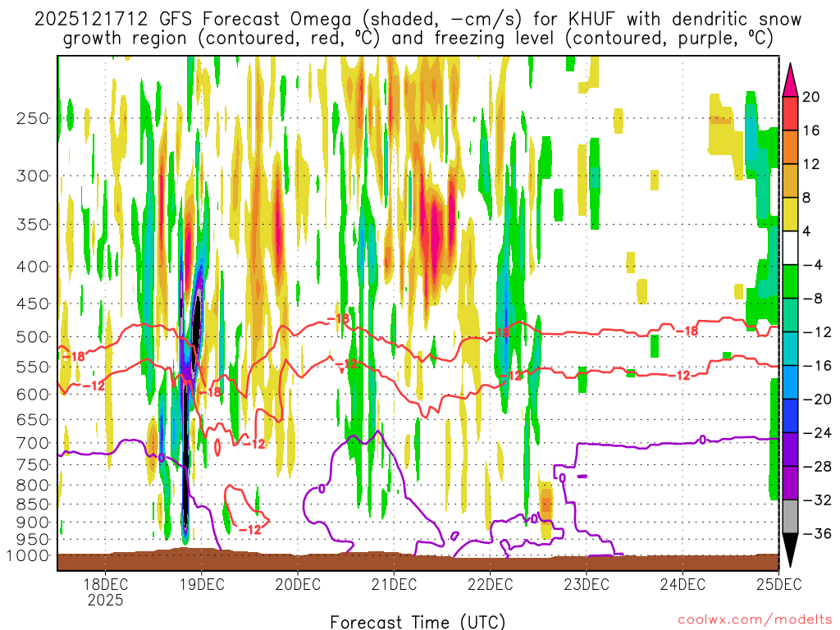
Task: Click the 1000 pressure level label
Action: (x=28, y=555)
